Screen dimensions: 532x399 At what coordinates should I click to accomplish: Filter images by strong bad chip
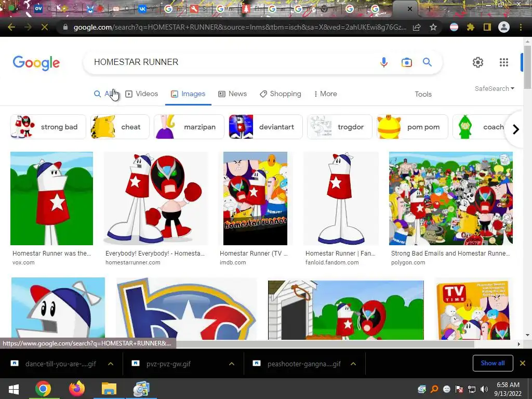pyautogui.click(x=48, y=127)
